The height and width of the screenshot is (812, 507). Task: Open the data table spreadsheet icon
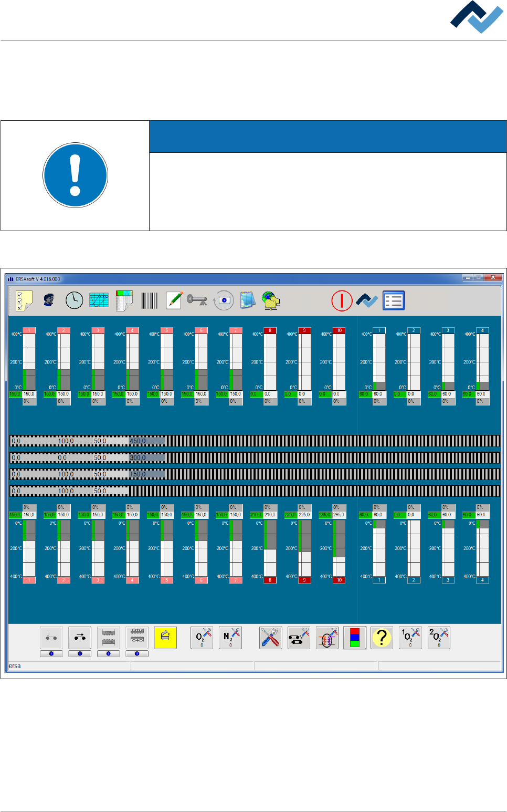pyautogui.click(x=124, y=300)
